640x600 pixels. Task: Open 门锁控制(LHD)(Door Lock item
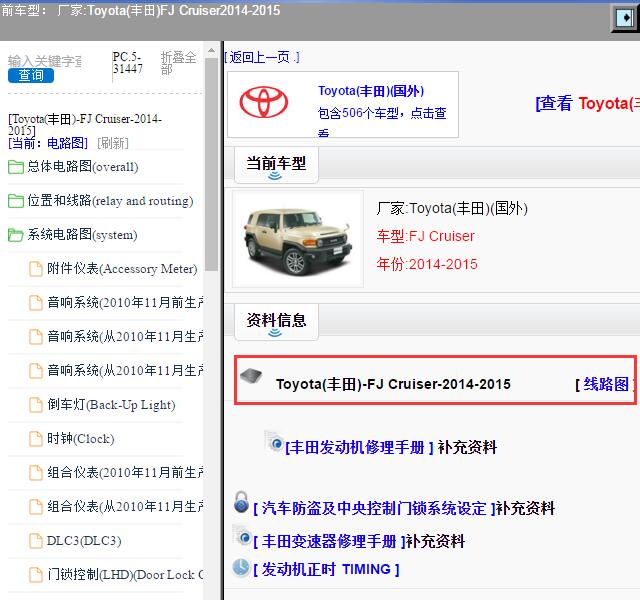125,574
